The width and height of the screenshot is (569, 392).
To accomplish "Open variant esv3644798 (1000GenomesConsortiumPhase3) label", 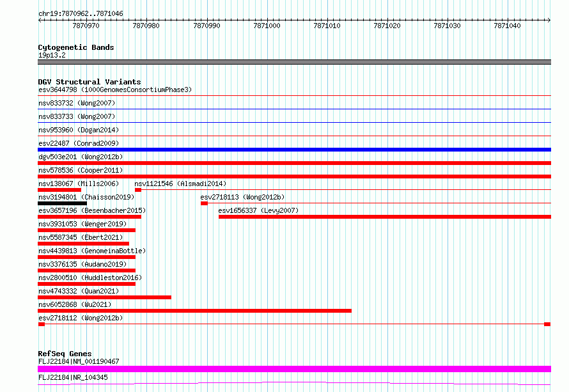I will click(x=115, y=90).
